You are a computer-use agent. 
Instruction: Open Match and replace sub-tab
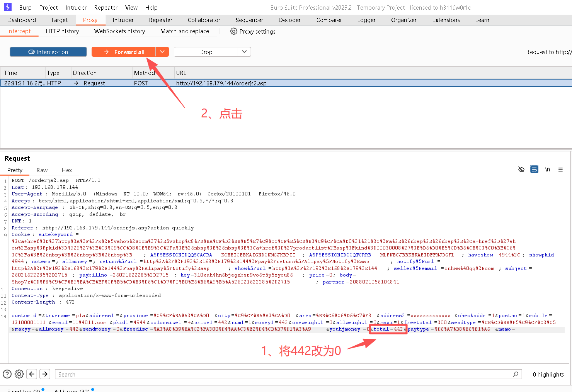[185, 31]
